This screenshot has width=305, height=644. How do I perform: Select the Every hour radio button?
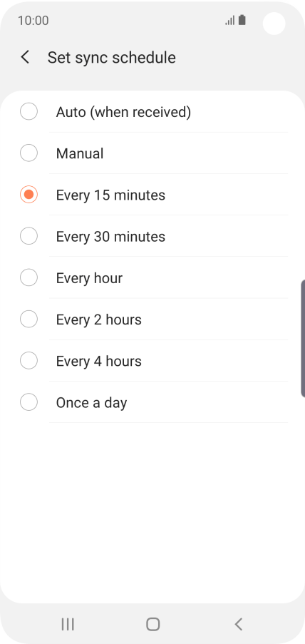pos(29,277)
